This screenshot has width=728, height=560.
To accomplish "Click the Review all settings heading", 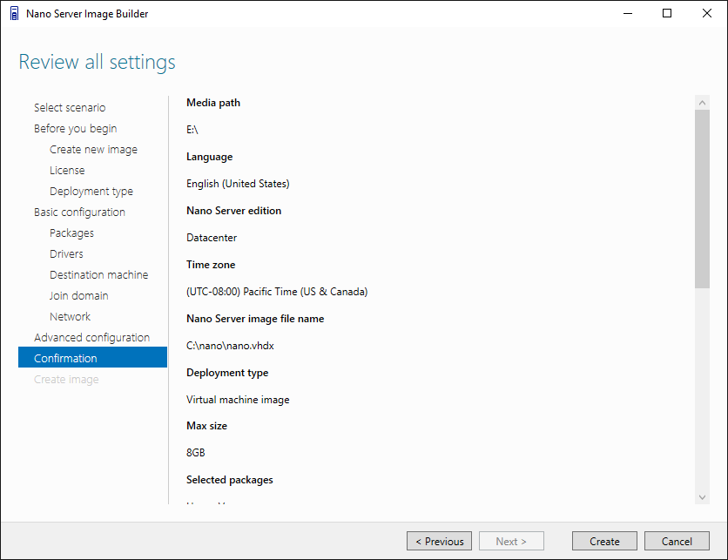I will coord(97,62).
